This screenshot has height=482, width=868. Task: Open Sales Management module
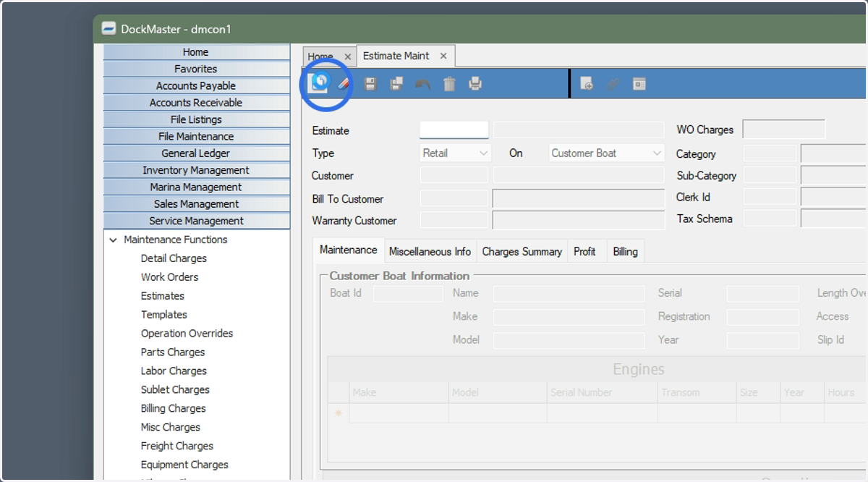196,204
